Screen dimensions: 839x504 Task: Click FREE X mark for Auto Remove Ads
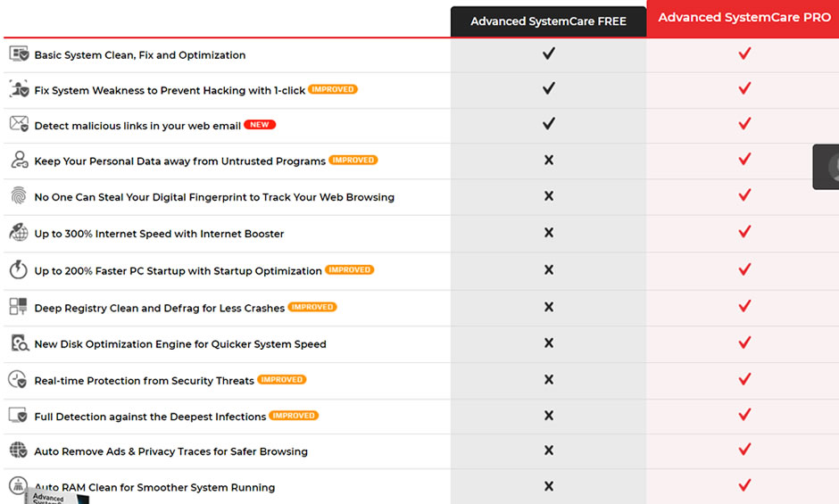pos(548,450)
